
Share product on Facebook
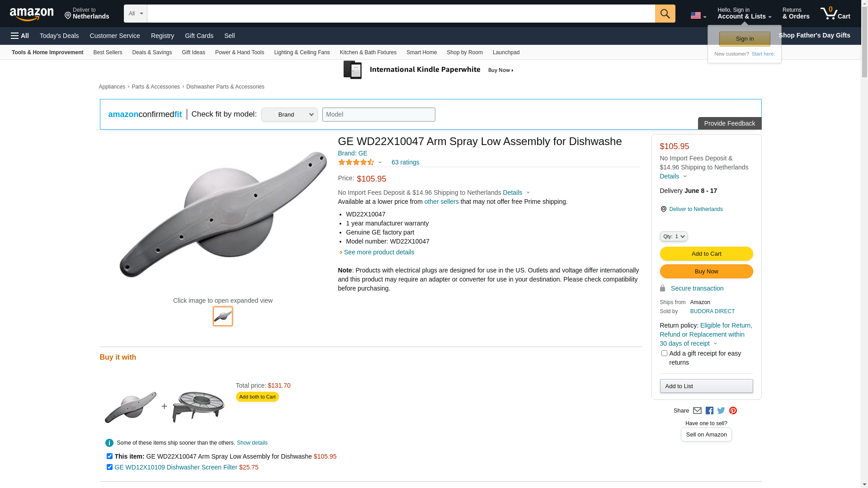[x=709, y=411]
